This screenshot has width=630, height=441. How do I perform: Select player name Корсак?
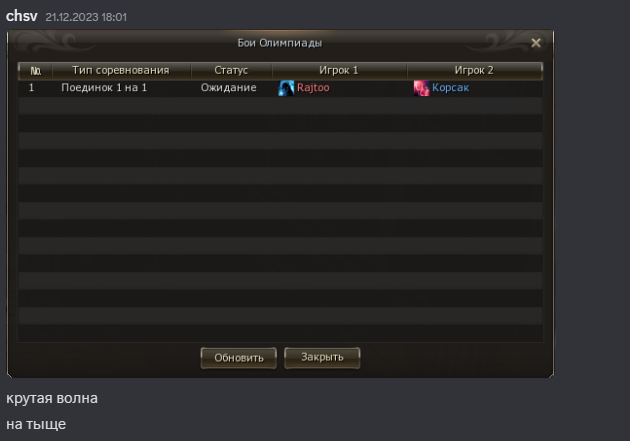coord(450,88)
